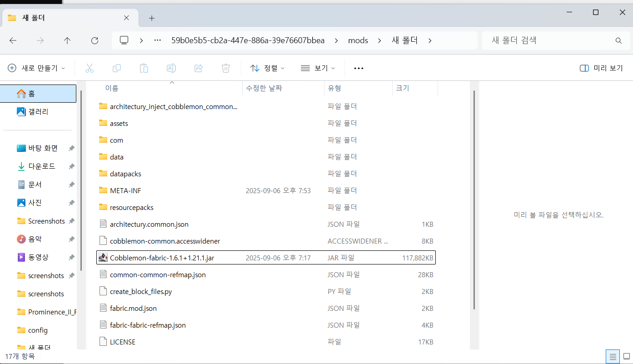The width and height of the screenshot is (633, 364).
Task: Unpin 다운로드 via its pin icon
Action: tap(71, 167)
